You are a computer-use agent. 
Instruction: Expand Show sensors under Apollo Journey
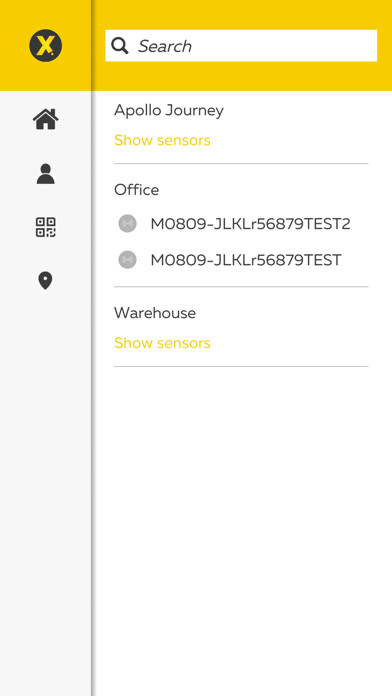[162, 140]
